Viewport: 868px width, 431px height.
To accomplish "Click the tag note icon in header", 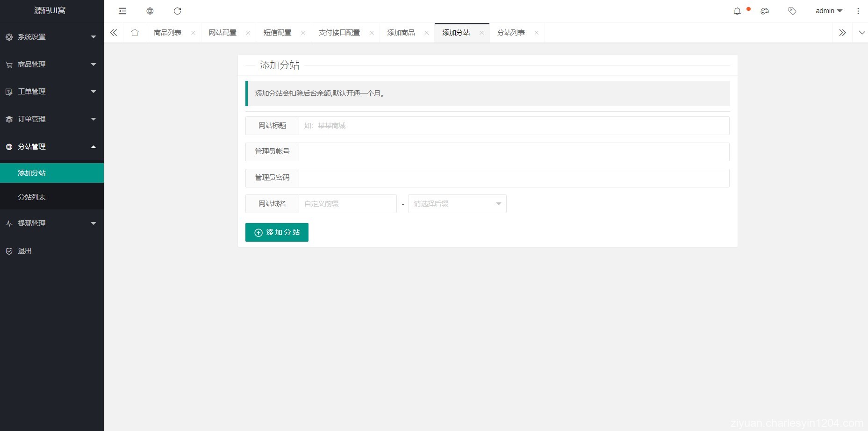I will [792, 11].
